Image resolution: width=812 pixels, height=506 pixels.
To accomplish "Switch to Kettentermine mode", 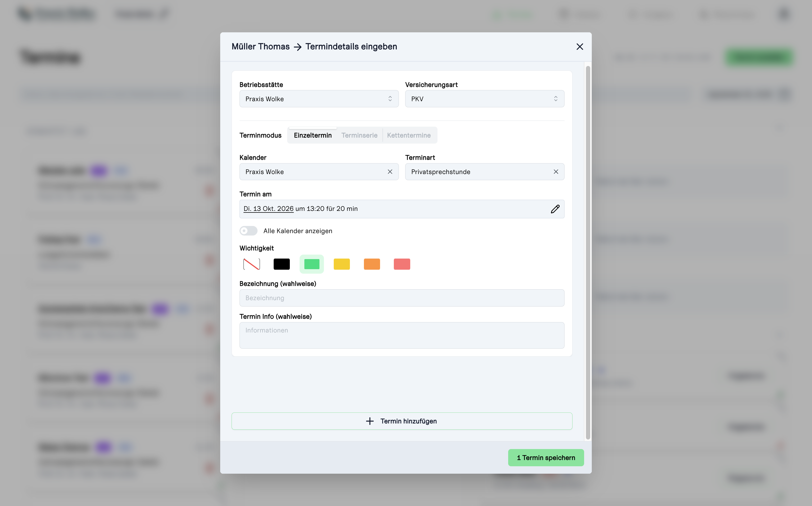I will pyautogui.click(x=408, y=135).
